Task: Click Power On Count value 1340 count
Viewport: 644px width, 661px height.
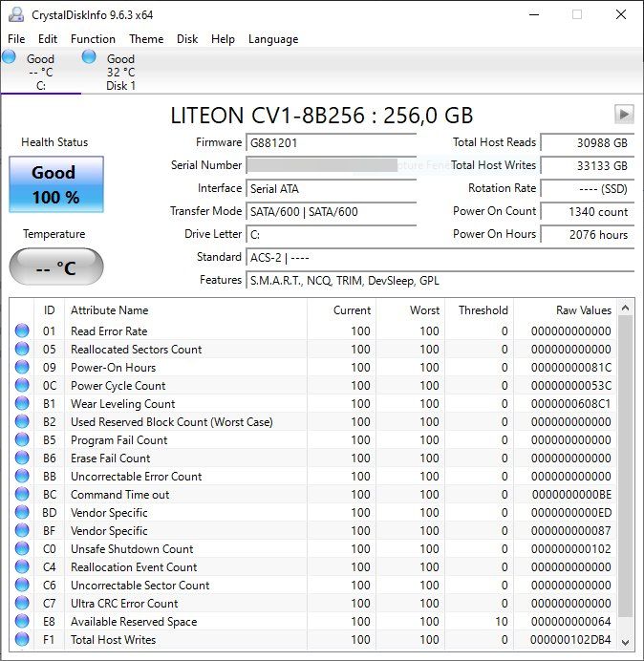Action: (587, 211)
